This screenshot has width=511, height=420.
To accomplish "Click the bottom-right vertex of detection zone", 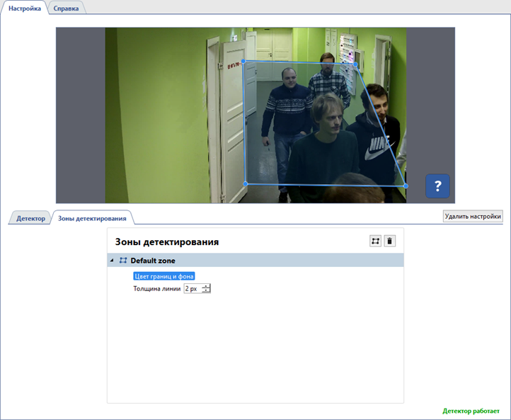I will coord(406,186).
